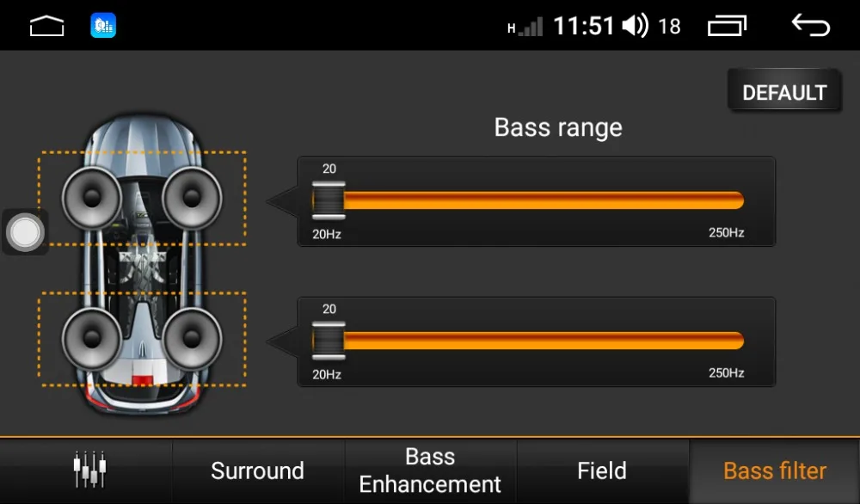
Task: Tap the floating round assistive button
Action: click(x=25, y=232)
